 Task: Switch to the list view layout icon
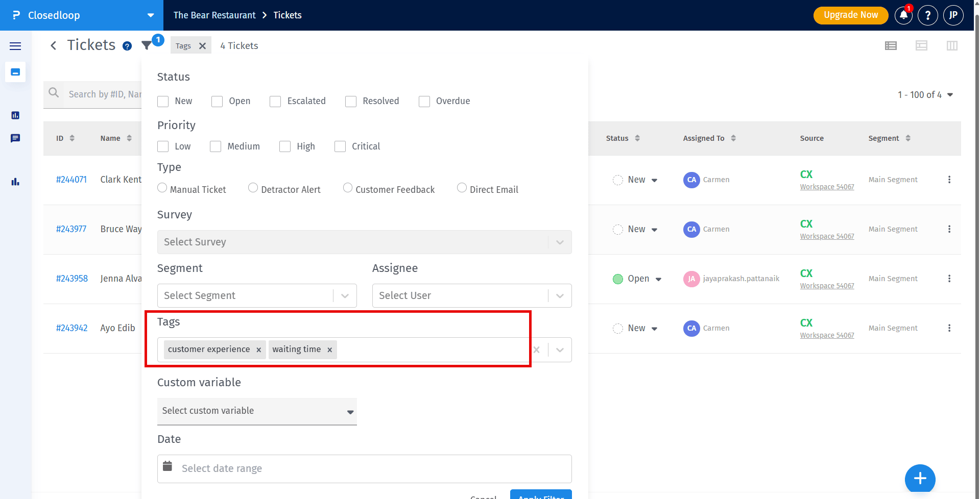[x=891, y=46]
